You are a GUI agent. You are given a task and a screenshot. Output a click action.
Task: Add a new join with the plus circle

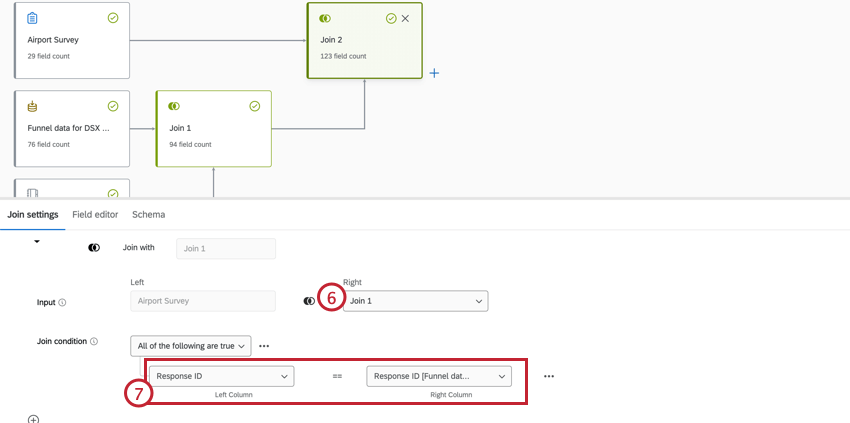(33, 420)
